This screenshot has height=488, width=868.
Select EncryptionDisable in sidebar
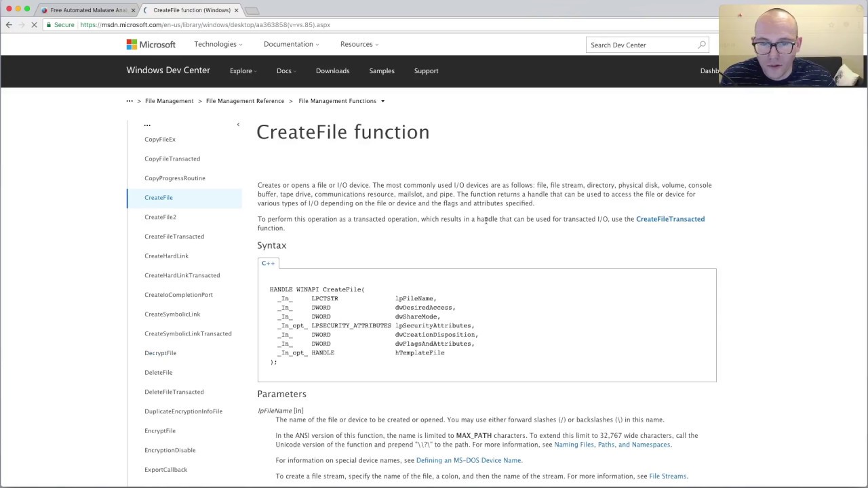point(170,450)
